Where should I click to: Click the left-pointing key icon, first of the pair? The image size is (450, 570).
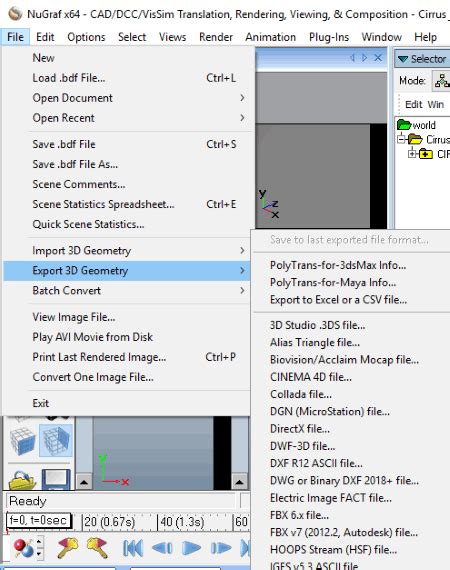[68, 548]
